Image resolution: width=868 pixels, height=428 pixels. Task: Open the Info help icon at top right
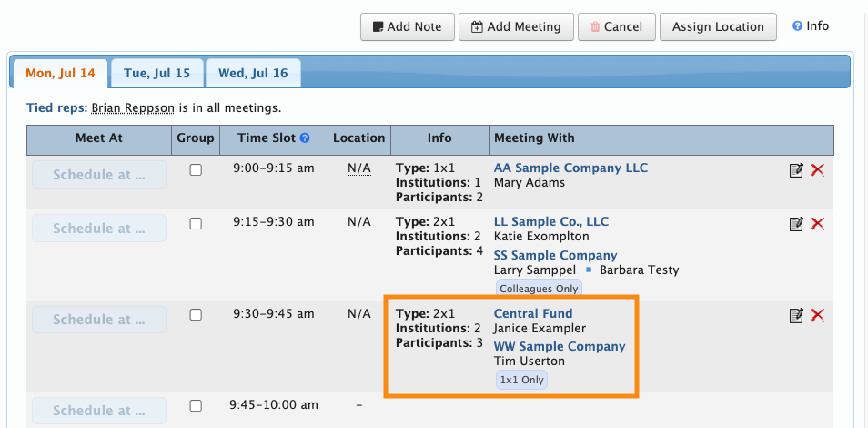[797, 26]
